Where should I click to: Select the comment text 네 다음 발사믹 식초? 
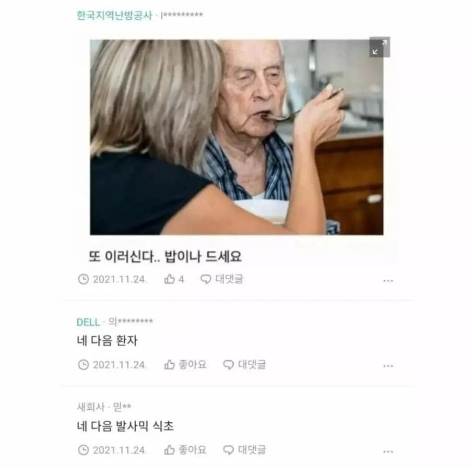(x=125, y=426)
